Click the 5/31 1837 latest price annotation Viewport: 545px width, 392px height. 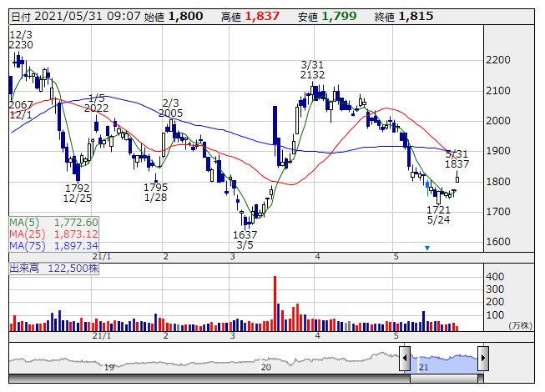tap(457, 159)
